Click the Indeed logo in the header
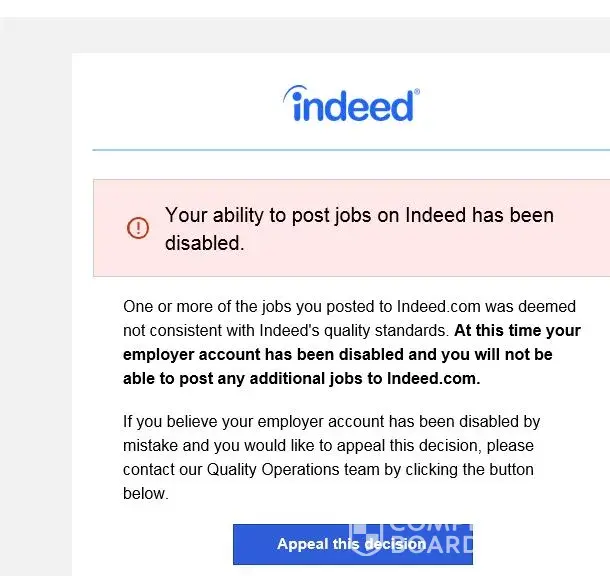Screen dimensions: 610x576 351,104
